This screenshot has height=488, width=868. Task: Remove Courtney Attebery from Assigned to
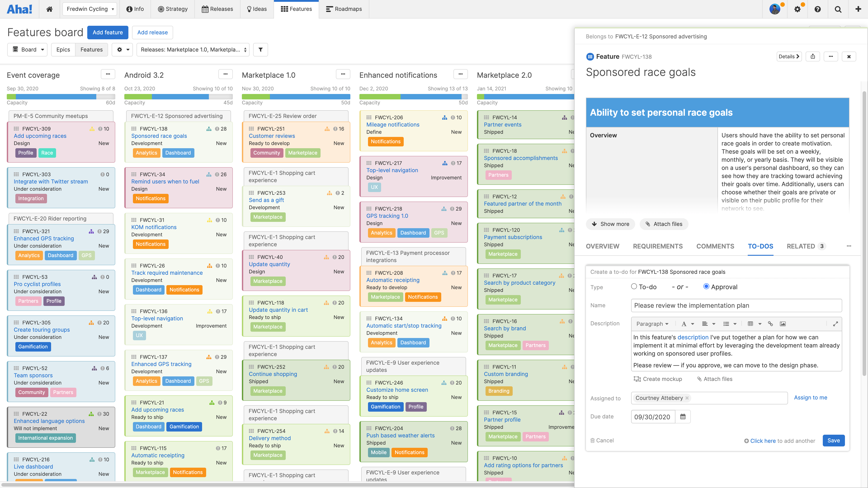pyautogui.click(x=687, y=398)
